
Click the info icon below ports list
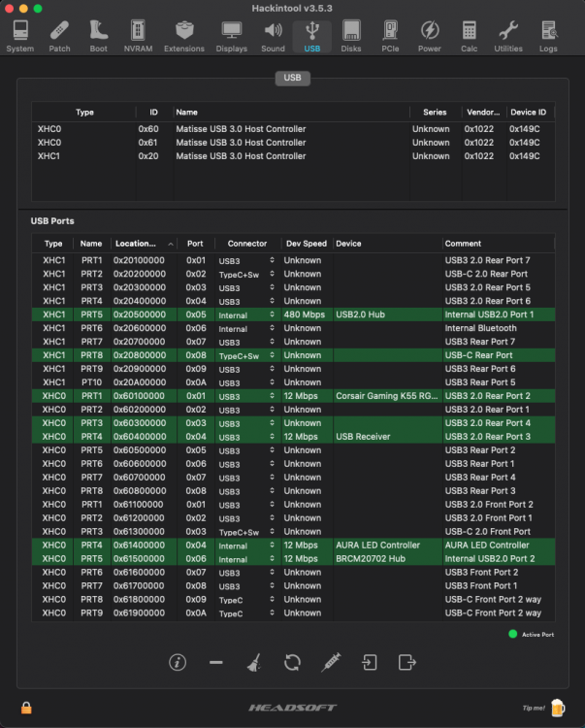pyautogui.click(x=178, y=662)
